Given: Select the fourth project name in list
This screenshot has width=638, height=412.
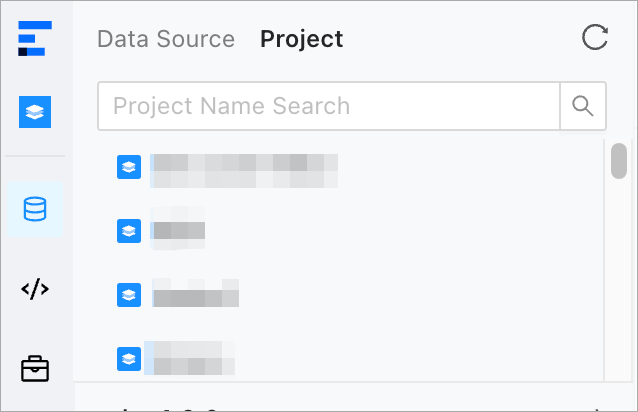Looking at the screenshot, I should coord(190,357).
